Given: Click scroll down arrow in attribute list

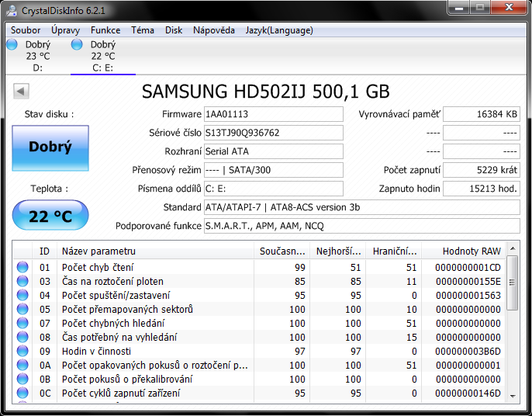Looking at the screenshot, I should coord(512,395).
